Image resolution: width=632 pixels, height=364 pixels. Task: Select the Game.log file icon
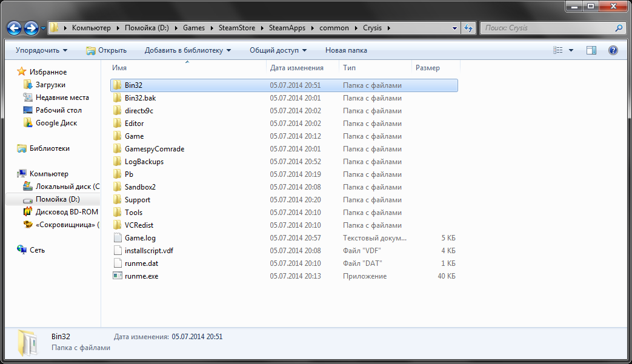118,237
